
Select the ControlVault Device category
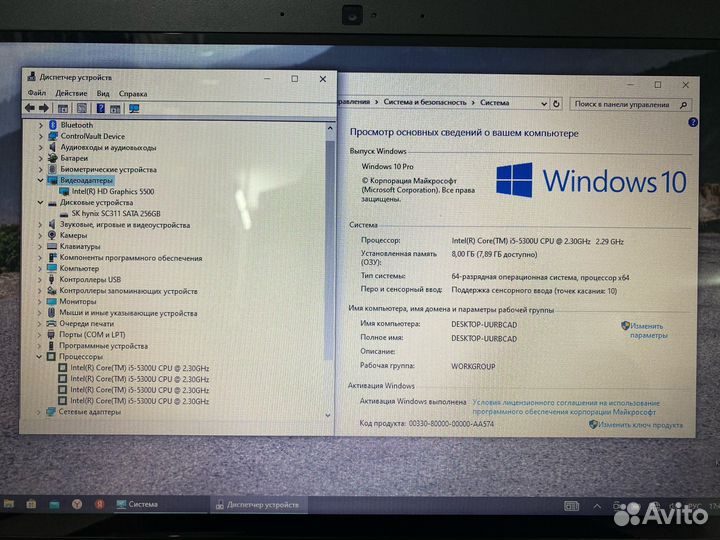tap(92, 136)
